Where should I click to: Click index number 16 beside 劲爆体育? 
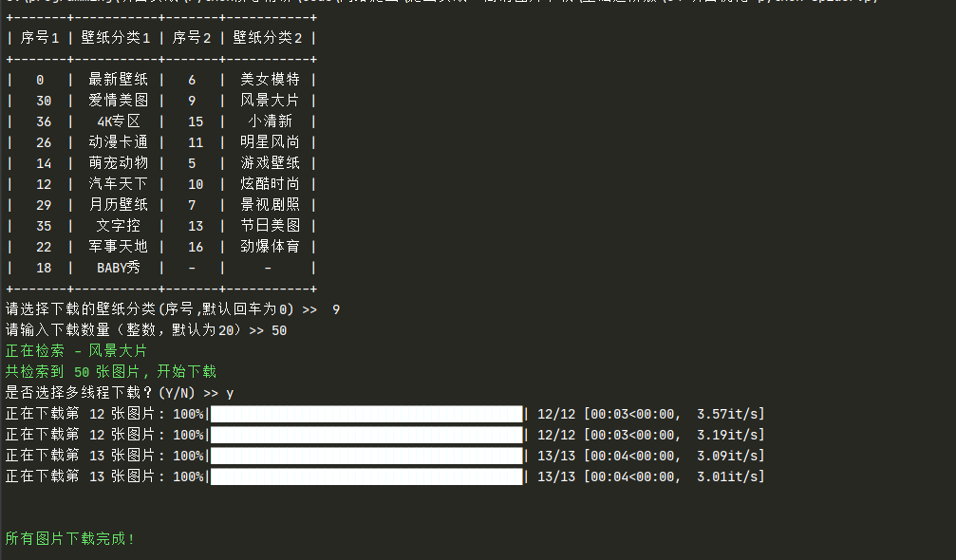point(196,247)
